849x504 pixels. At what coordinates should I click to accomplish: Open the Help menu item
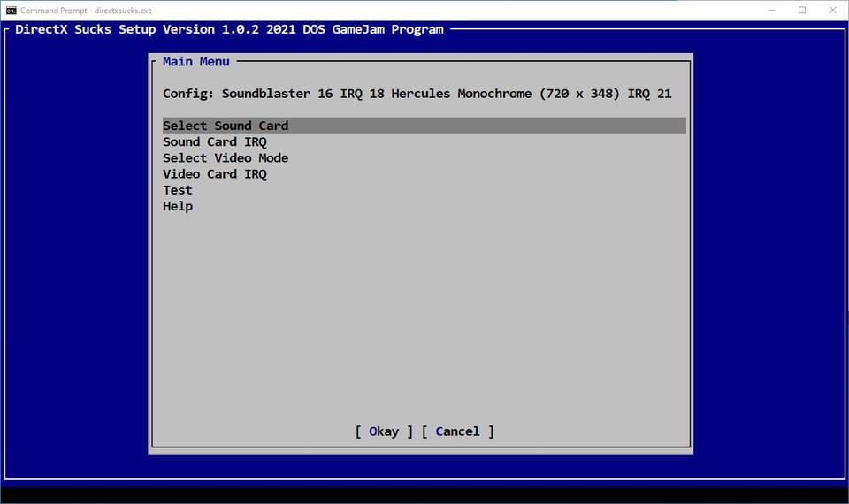point(178,206)
